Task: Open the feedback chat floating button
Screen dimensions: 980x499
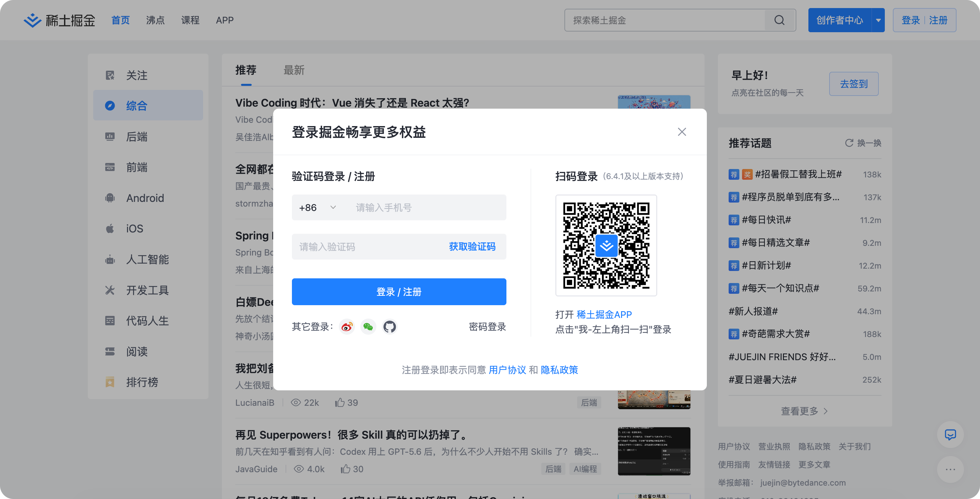Action: 950,435
